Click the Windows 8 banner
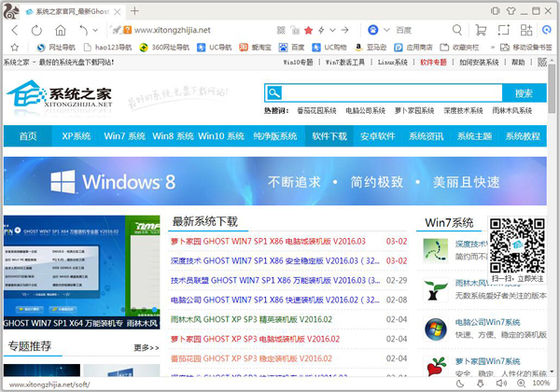The height and width of the screenshot is (392, 560). [275, 181]
